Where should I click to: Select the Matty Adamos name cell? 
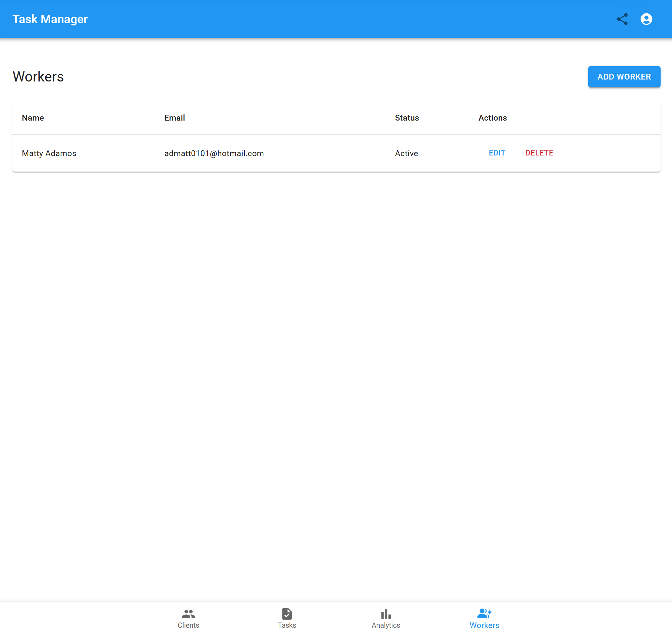49,153
